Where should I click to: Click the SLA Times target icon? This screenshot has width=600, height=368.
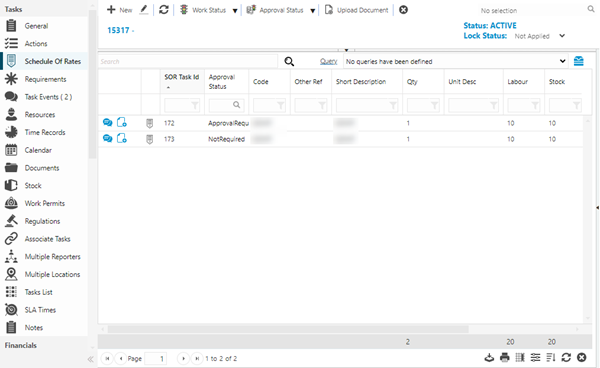point(11,309)
